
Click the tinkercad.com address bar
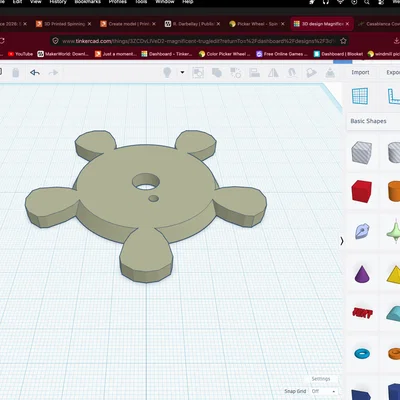click(x=198, y=41)
